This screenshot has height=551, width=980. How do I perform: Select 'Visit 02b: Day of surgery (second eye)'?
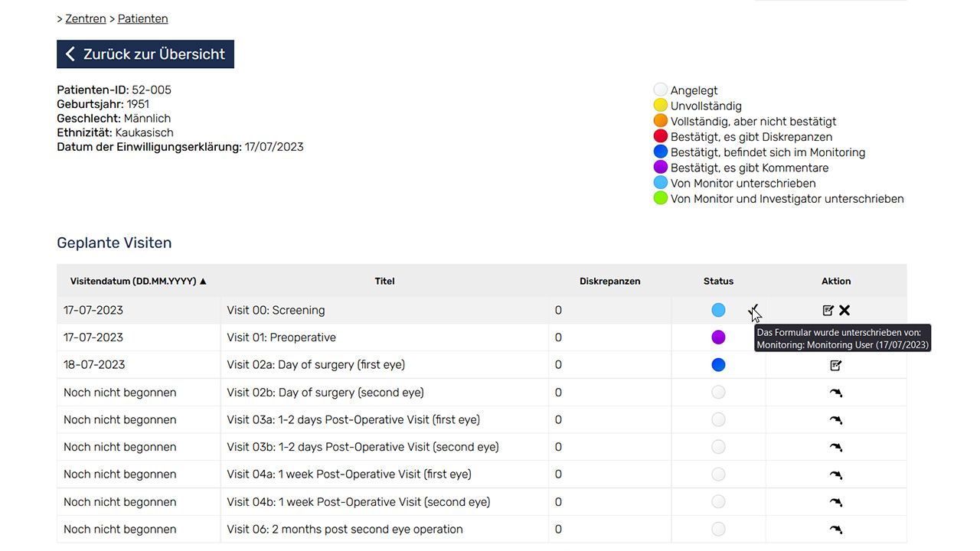[x=325, y=393]
